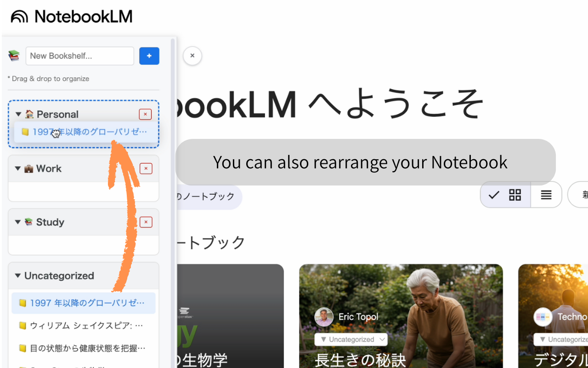588x368 pixels.
Task: Open the Uncategorized dropdown on the Eric Topol card
Action: pyautogui.click(x=351, y=339)
